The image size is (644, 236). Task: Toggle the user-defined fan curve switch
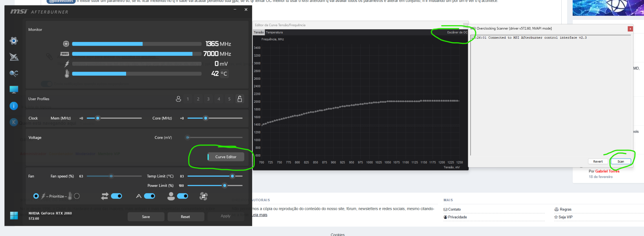183,196
